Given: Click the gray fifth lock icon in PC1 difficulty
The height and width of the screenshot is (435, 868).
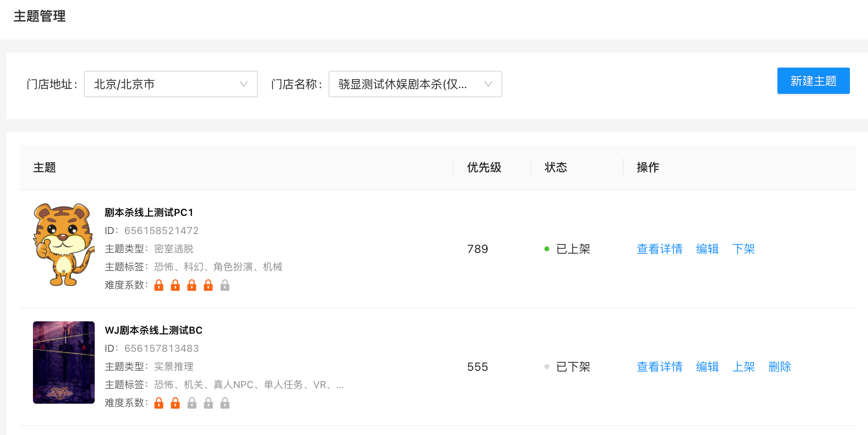Looking at the screenshot, I should [225, 285].
